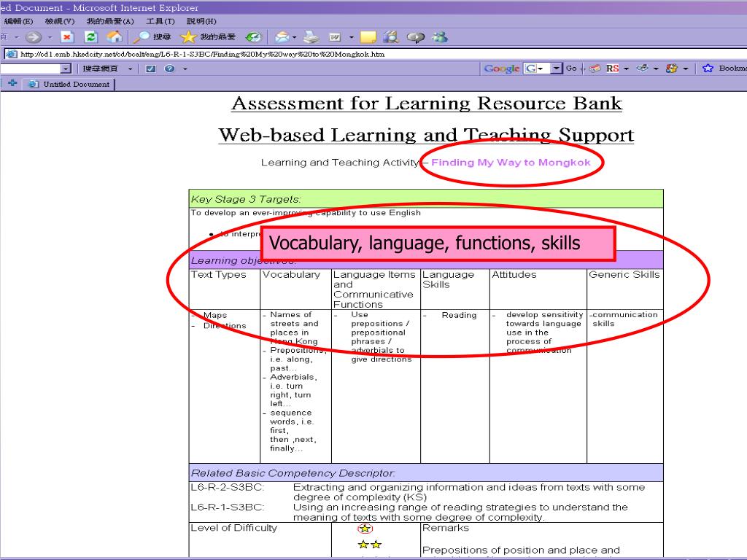Expand the Google search box dropdown
The image size is (747, 560).
(x=557, y=69)
